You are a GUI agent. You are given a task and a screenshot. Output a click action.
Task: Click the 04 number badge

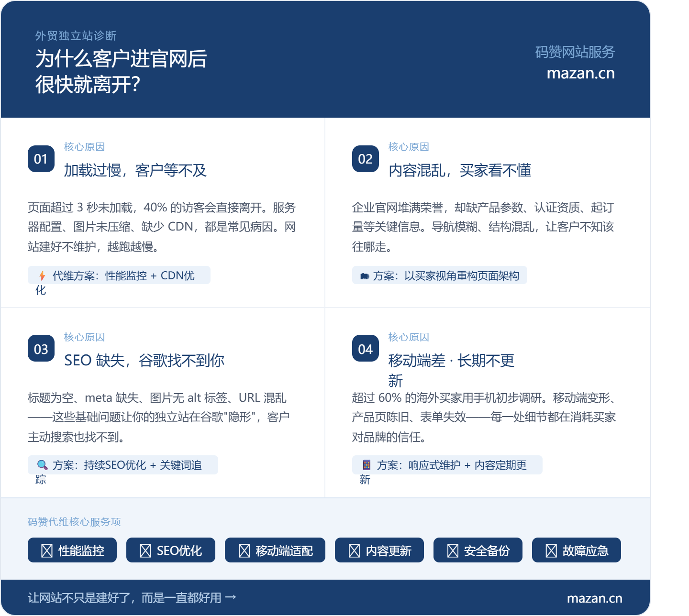(366, 349)
